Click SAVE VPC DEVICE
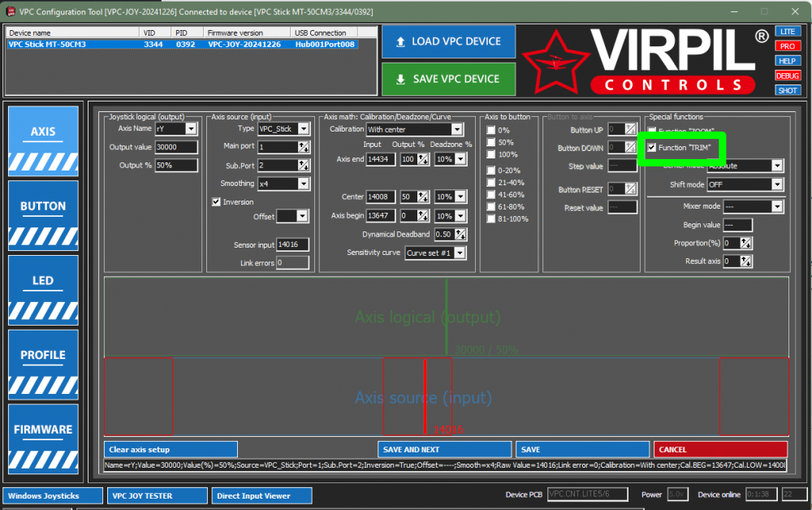The width and height of the screenshot is (812, 510). point(448,80)
